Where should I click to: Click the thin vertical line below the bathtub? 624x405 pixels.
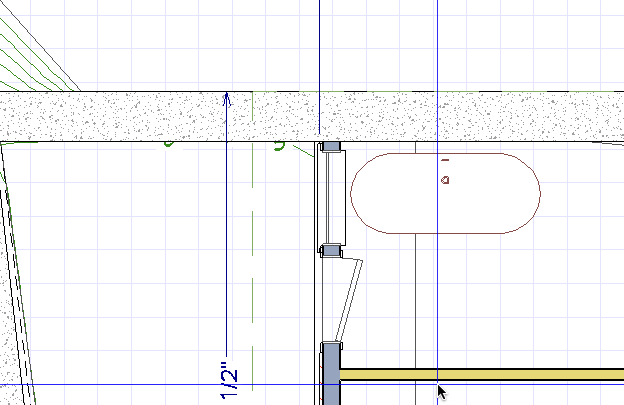click(414, 300)
